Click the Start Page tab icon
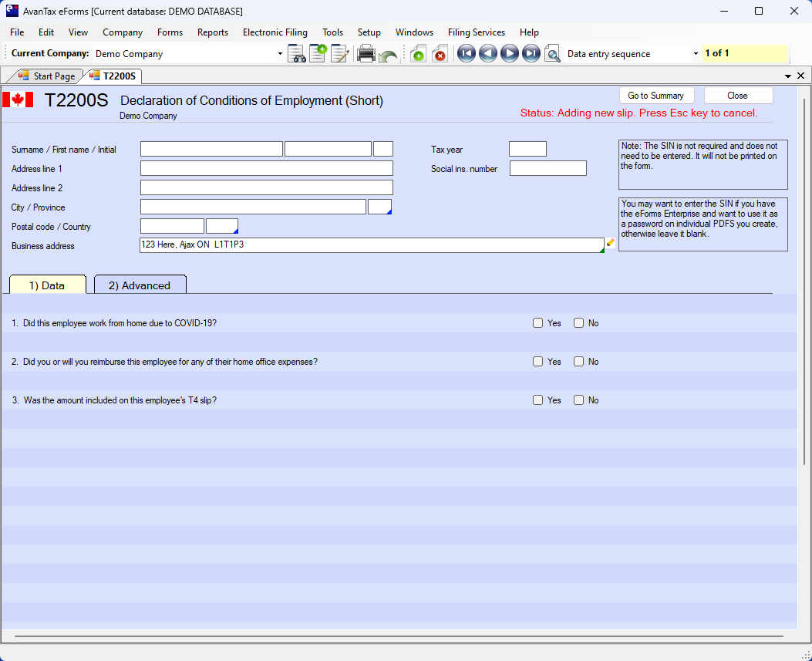The height and width of the screenshot is (661, 812). 24,76
